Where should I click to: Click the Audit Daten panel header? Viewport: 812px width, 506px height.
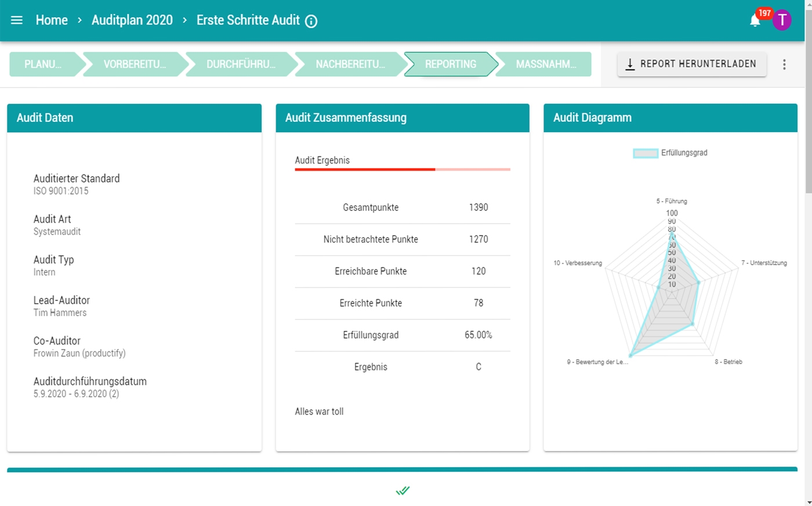134,118
